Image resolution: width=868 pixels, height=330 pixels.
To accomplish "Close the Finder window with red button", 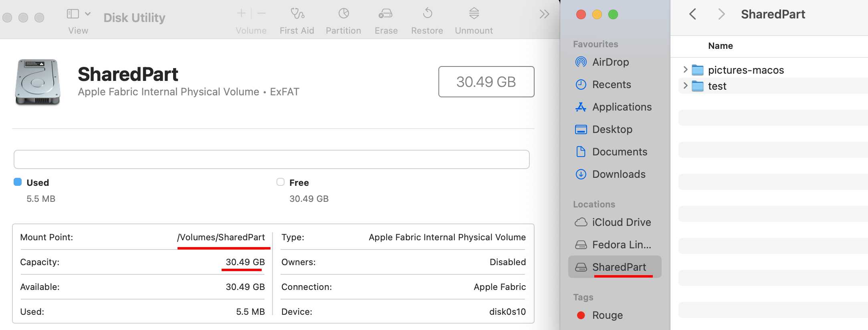I will (581, 14).
